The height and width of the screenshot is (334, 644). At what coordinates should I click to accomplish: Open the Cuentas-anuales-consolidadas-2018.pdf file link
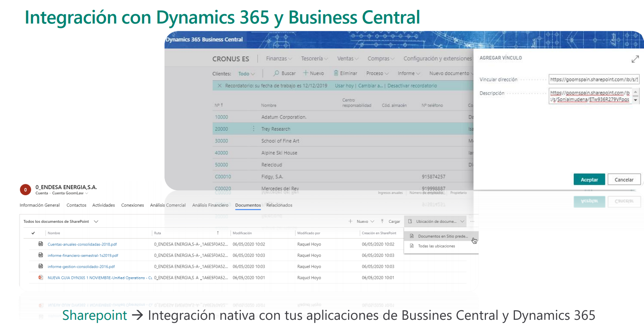(x=82, y=244)
